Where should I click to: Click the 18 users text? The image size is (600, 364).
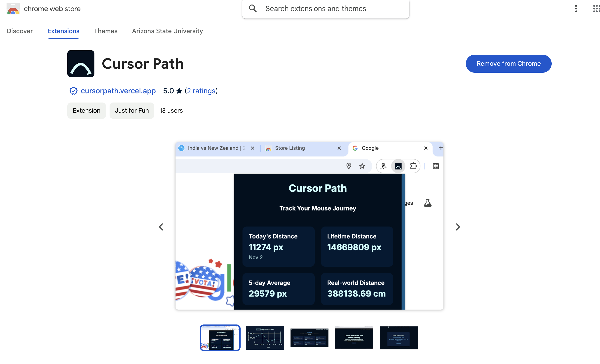[x=171, y=111]
